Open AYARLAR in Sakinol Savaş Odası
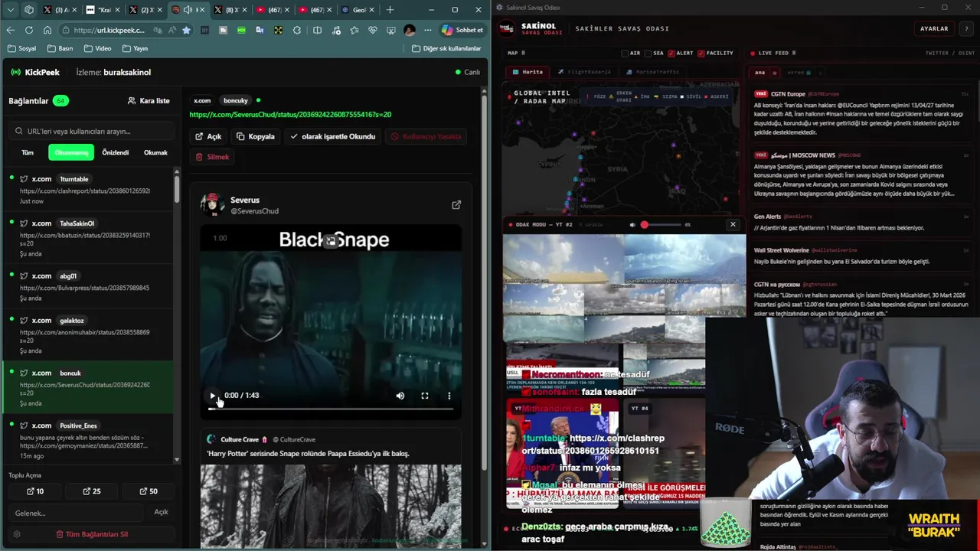Viewport: 980px width, 551px height. [x=934, y=28]
